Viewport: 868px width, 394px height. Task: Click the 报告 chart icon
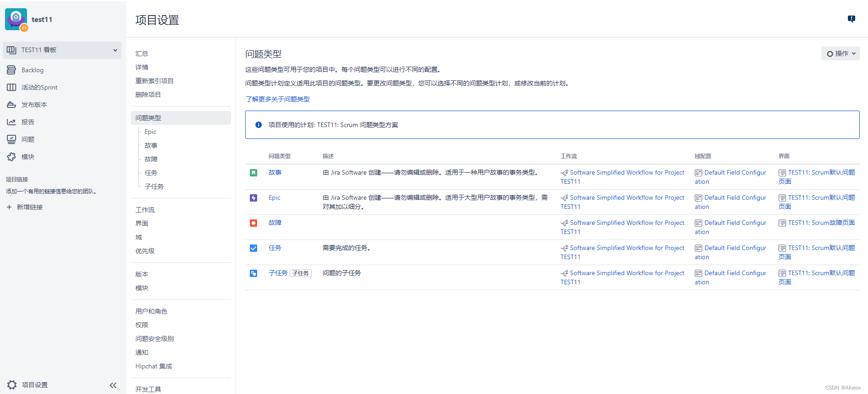click(11, 122)
